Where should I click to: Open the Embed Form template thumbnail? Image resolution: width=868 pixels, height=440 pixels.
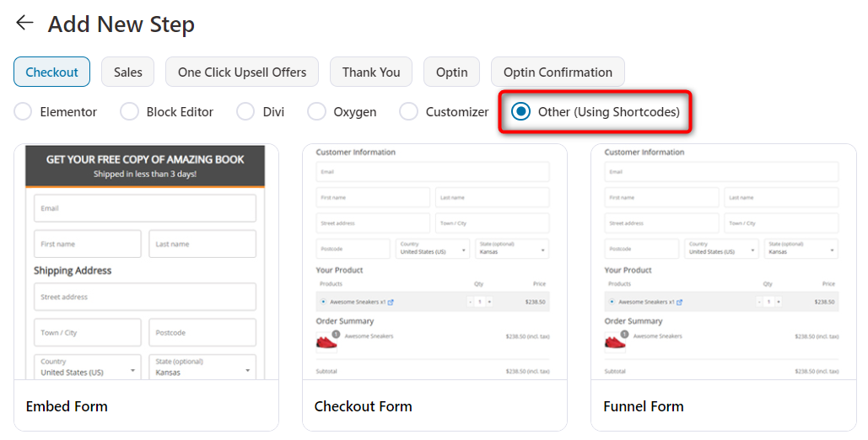coord(145,262)
